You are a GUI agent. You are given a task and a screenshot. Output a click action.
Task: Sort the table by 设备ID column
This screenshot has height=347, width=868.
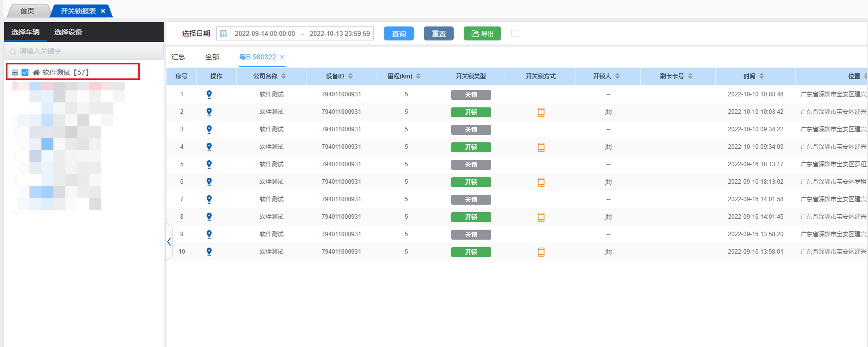click(350, 76)
